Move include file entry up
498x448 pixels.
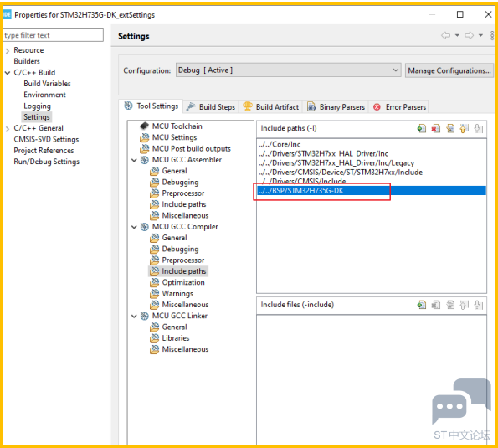464,305
